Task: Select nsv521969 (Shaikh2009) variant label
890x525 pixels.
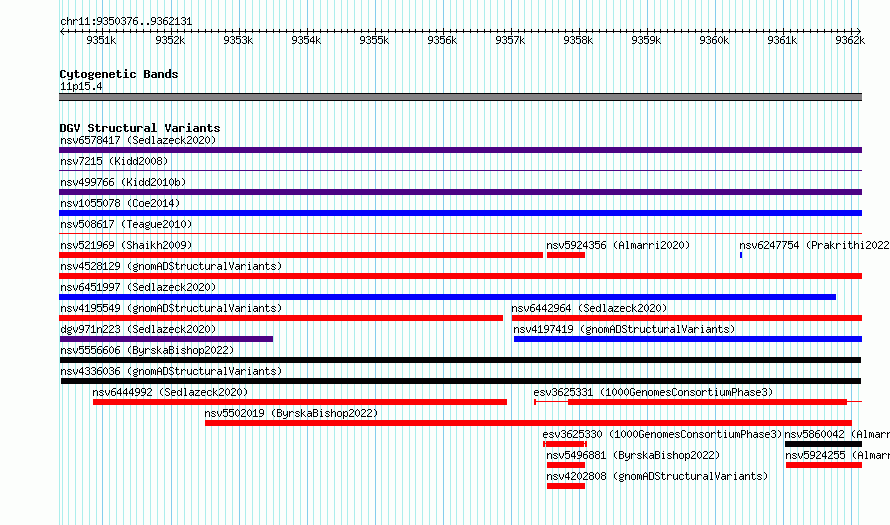Action: 126,245
